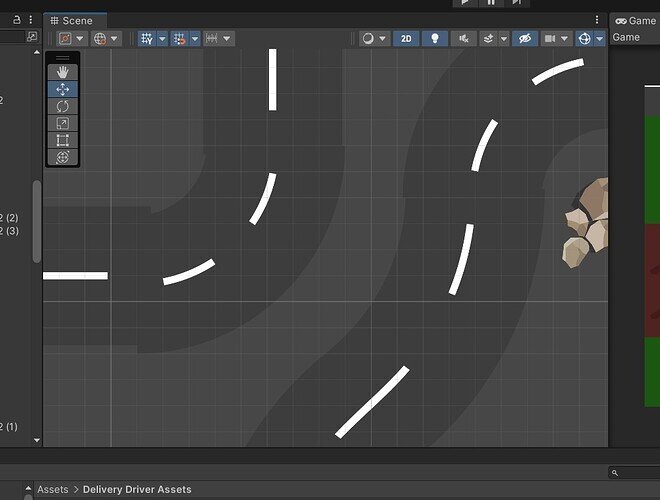Toggle hidden objects visibility eye
660x500 pixels.
(525, 39)
